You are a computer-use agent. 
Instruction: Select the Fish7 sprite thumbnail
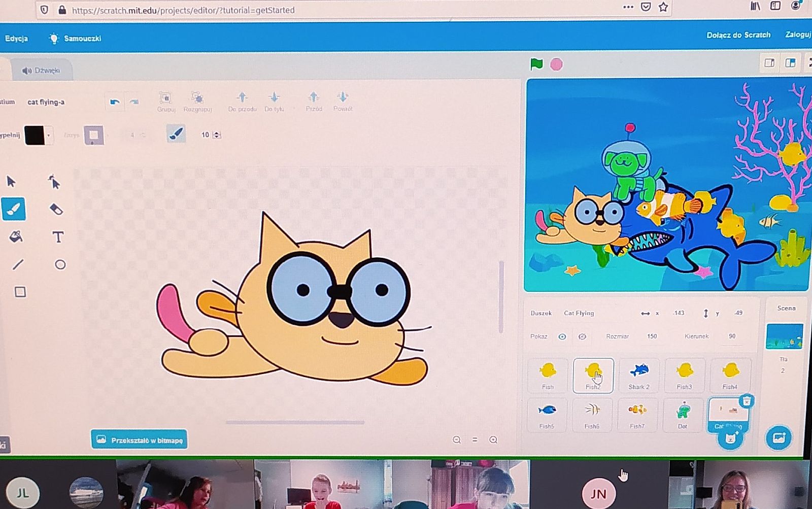point(637,415)
